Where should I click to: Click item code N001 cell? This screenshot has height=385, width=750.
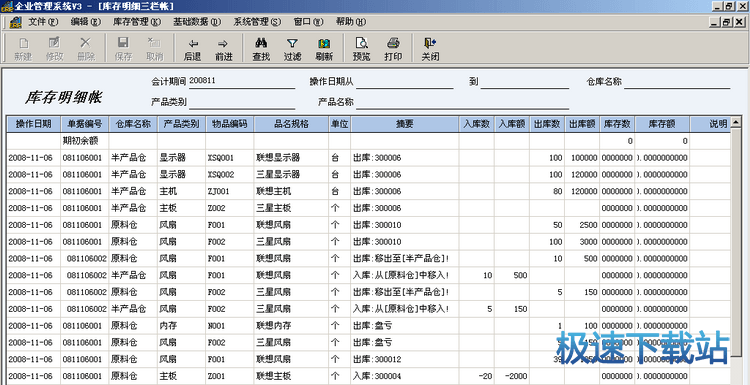(230, 326)
